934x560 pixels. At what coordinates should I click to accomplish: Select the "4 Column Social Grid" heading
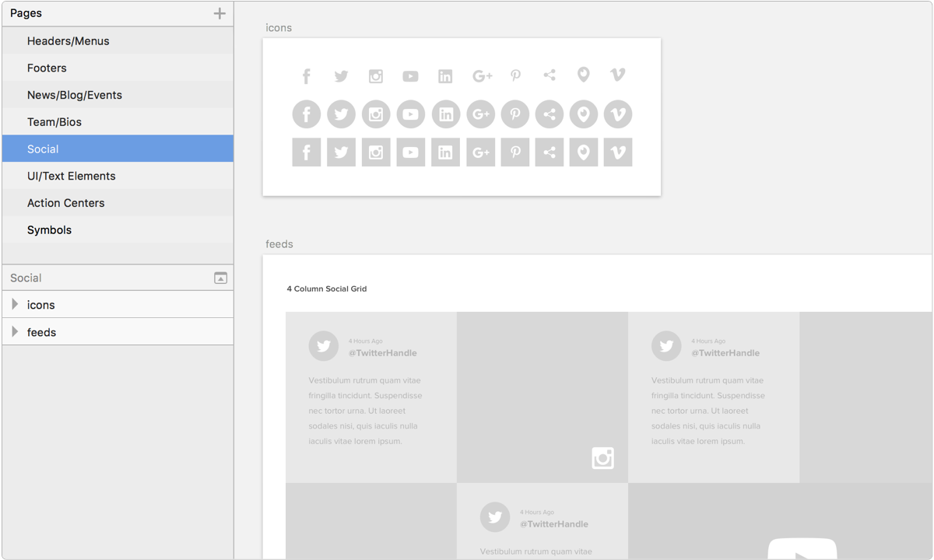(x=327, y=289)
